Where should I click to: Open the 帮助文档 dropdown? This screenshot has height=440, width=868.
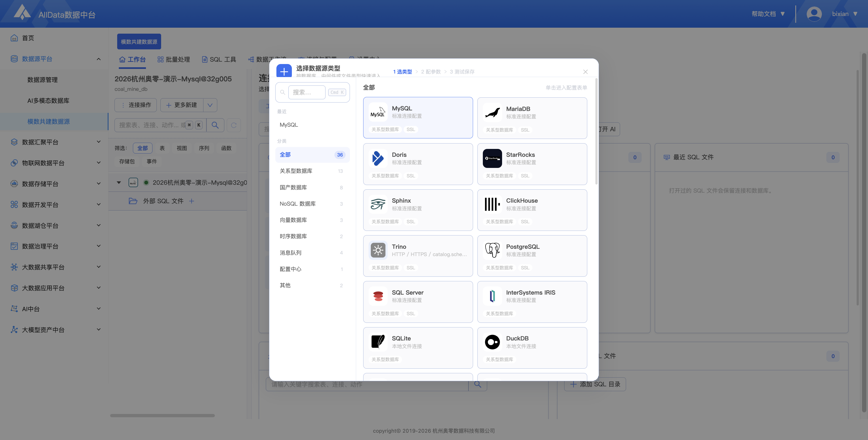768,14
